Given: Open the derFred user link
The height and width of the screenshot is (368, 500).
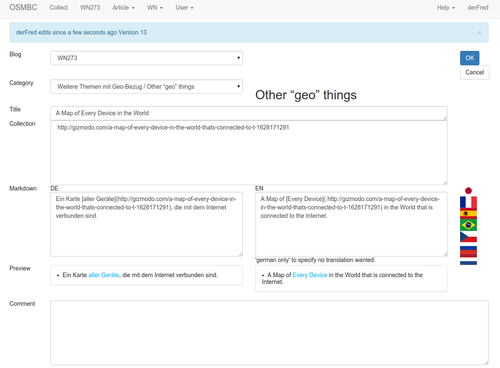Looking at the screenshot, I should pyautogui.click(x=478, y=8).
